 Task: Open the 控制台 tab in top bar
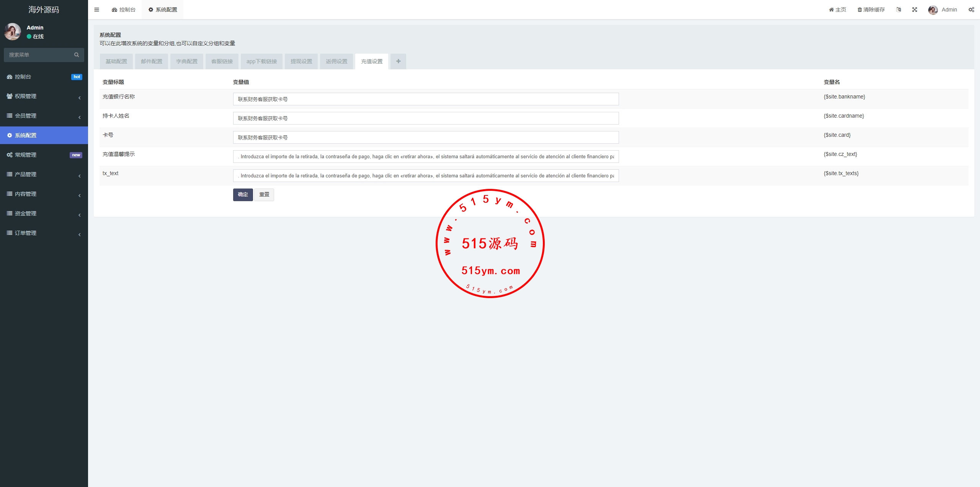coord(123,10)
